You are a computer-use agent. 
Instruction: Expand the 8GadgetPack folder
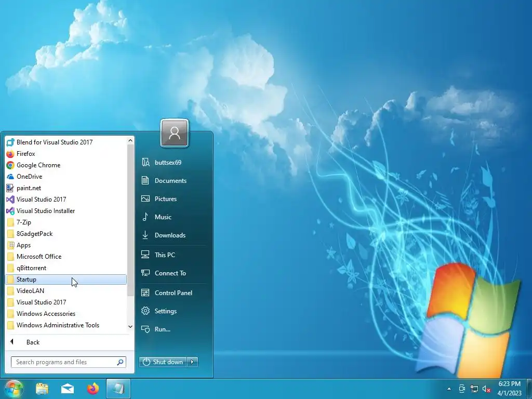click(x=66, y=234)
